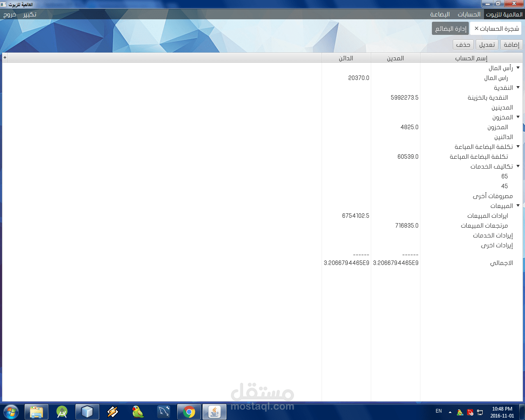Switch to the إدارة البضائع tab

[450, 29]
